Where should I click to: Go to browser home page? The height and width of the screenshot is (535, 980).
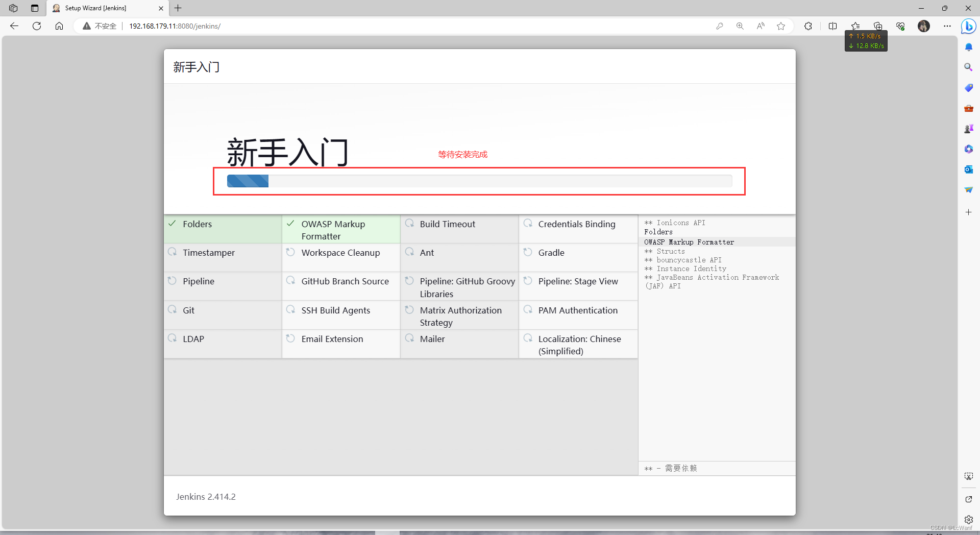pos(59,26)
